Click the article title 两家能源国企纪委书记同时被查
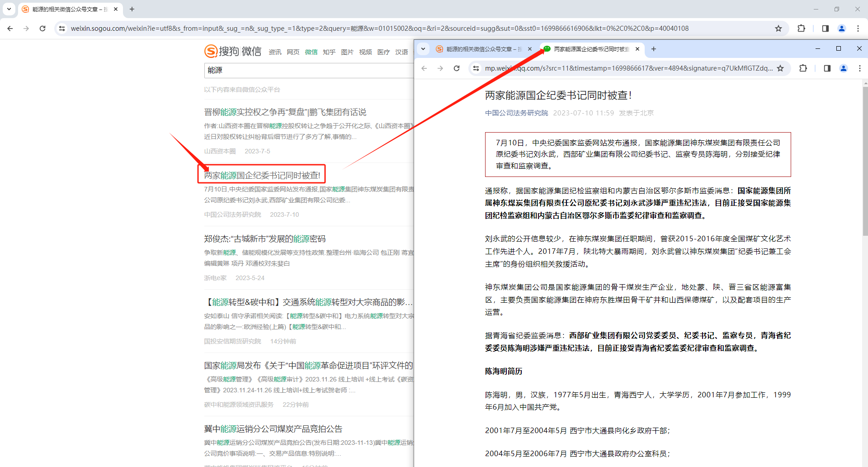Viewport: 868px width, 467px height. point(558,95)
